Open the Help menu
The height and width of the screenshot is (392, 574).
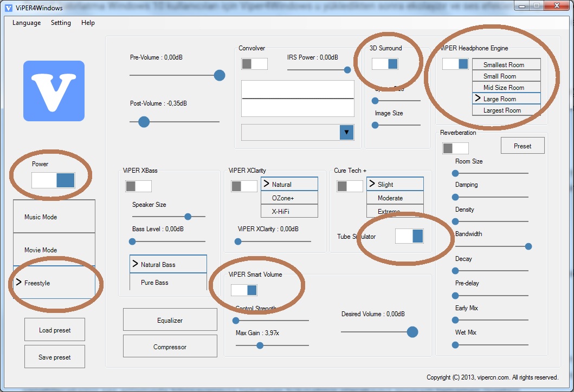(88, 23)
